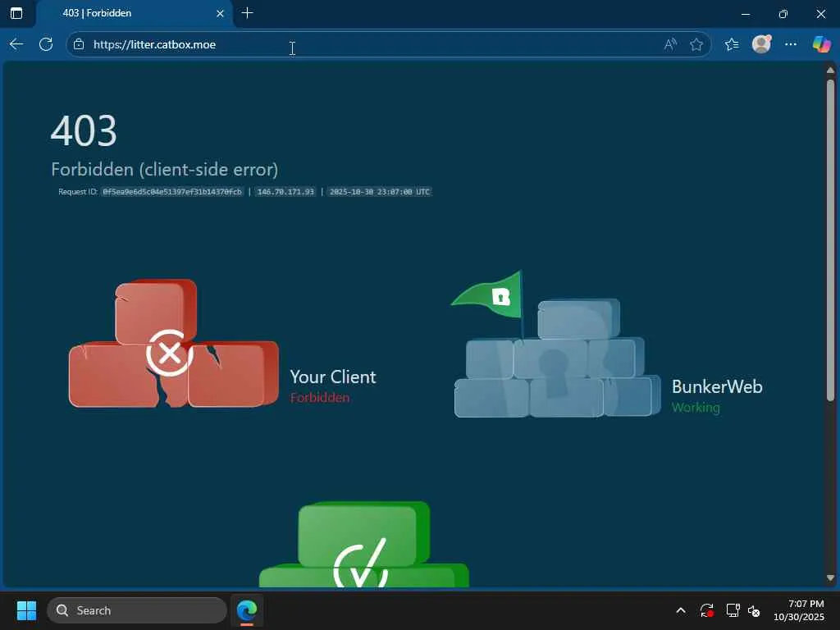Select the 403 | Forbidden tab
Image resolution: width=840 pixels, height=630 pixels.
[x=134, y=13]
